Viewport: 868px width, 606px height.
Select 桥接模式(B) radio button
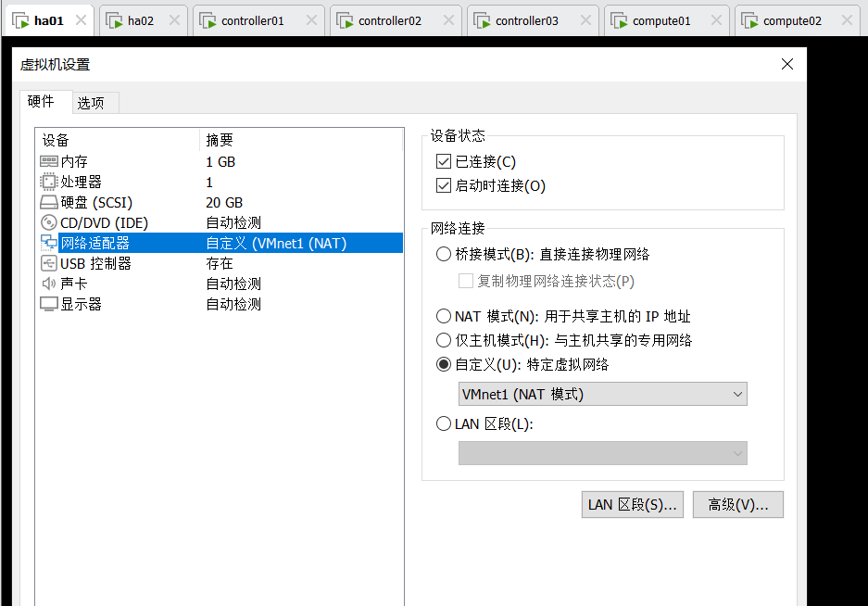[x=443, y=255]
